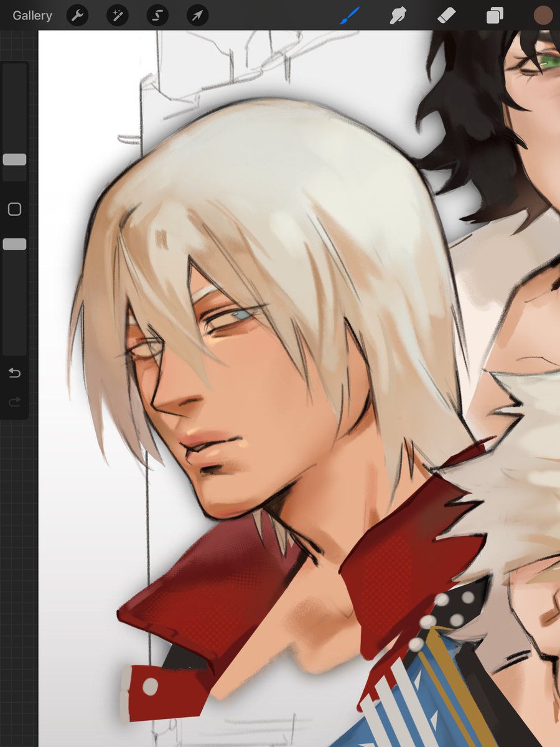Click the brush size slider handle
The image size is (560, 747).
click(x=14, y=159)
